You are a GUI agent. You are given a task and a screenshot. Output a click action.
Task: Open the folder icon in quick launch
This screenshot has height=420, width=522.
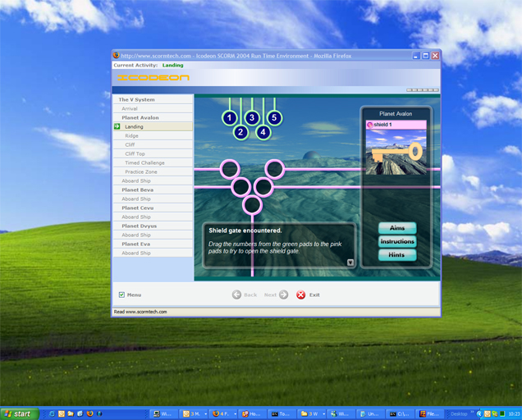tap(71, 413)
